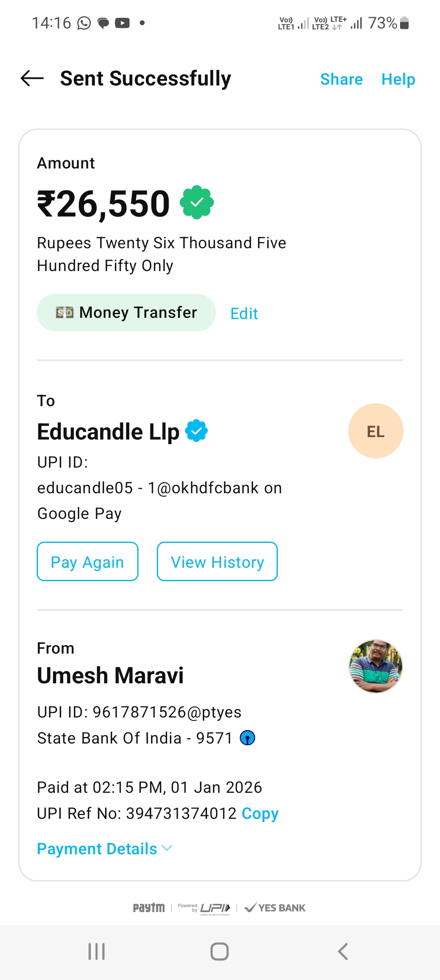The width and height of the screenshot is (440, 980).
Task: Tap the Payment Details chevron arrow
Action: [167, 848]
